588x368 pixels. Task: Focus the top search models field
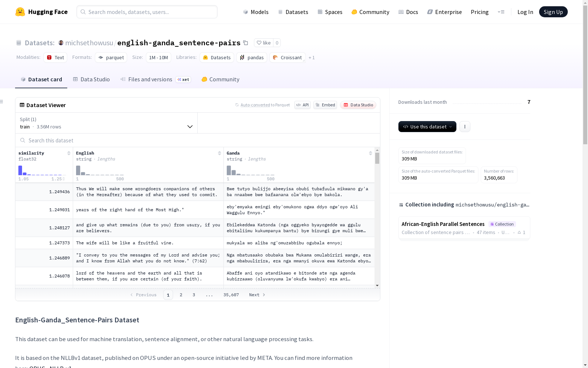147,12
